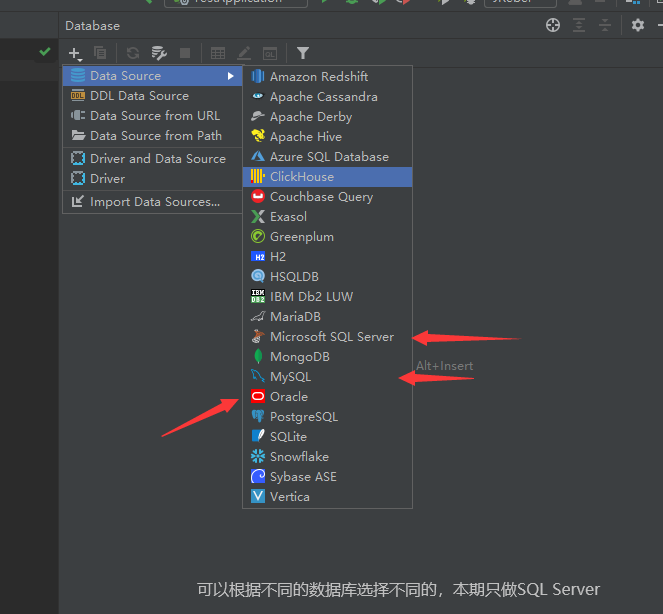Select Sybase ASE data source
The height and width of the screenshot is (614, 663).
[327, 477]
